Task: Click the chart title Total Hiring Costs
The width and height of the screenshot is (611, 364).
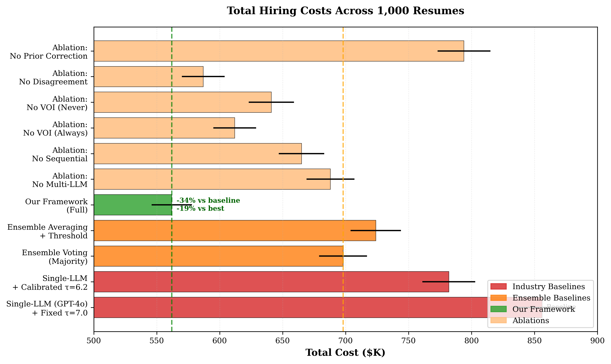Action: pos(345,11)
